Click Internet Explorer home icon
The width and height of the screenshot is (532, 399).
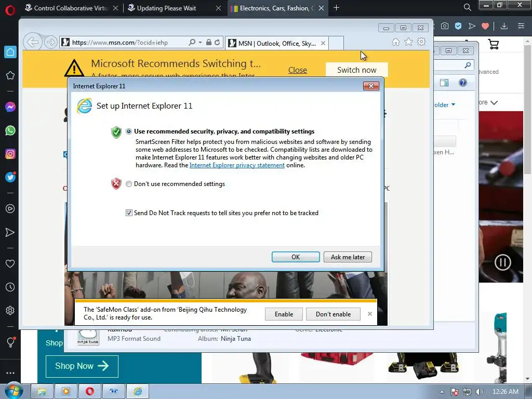[395, 42]
